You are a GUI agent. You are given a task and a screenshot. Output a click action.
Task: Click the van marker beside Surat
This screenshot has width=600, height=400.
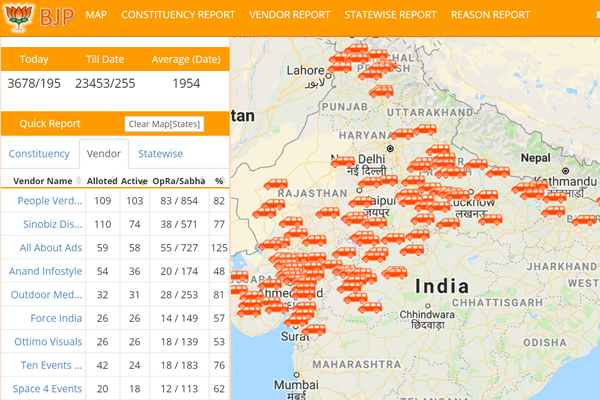click(x=314, y=330)
